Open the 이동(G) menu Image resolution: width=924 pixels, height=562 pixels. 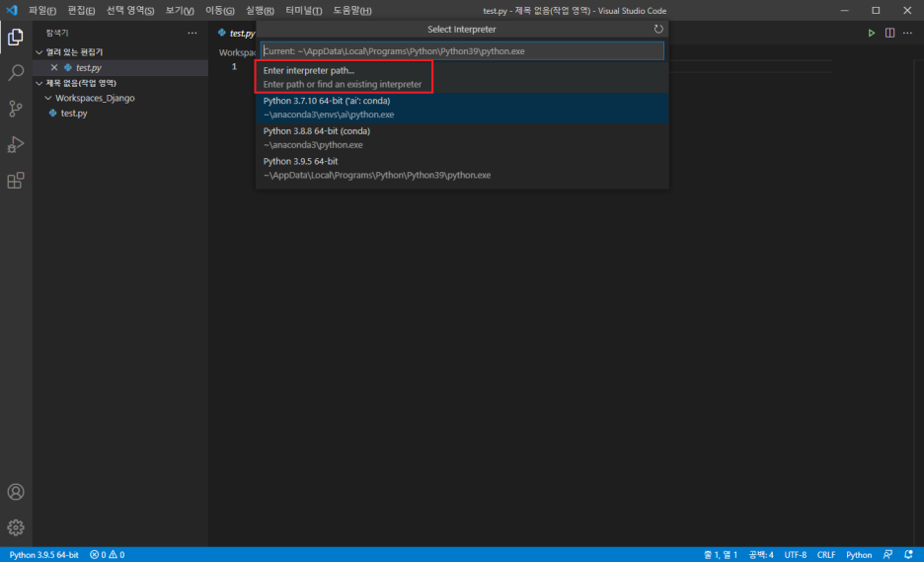tap(220, 11)
